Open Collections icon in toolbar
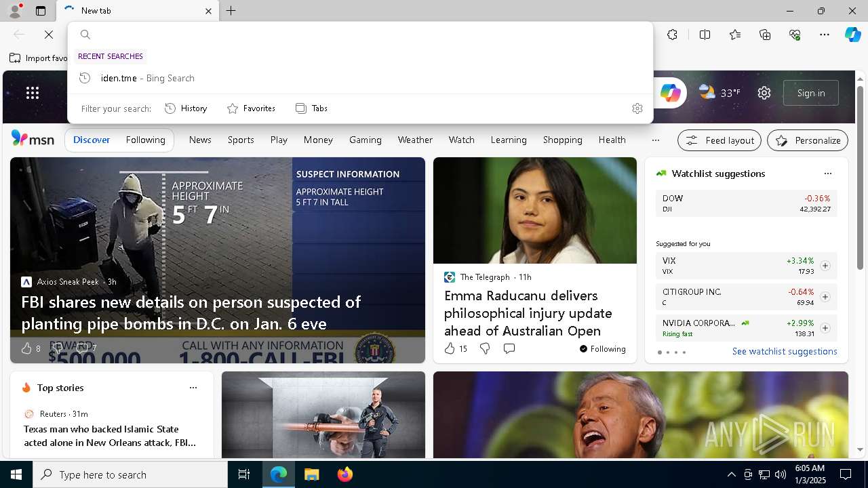Image resolution: width=868 pixels, height=488 pixels. click(765, 35)
